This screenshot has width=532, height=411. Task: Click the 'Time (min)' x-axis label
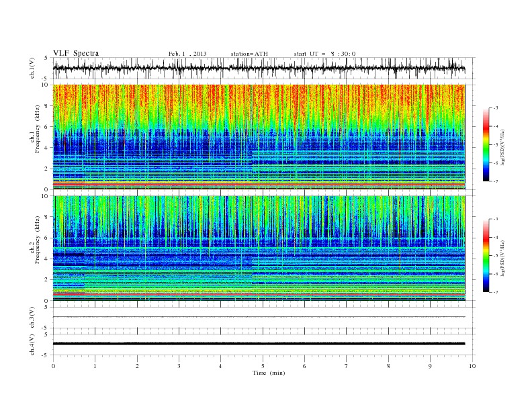coord(269,373)
